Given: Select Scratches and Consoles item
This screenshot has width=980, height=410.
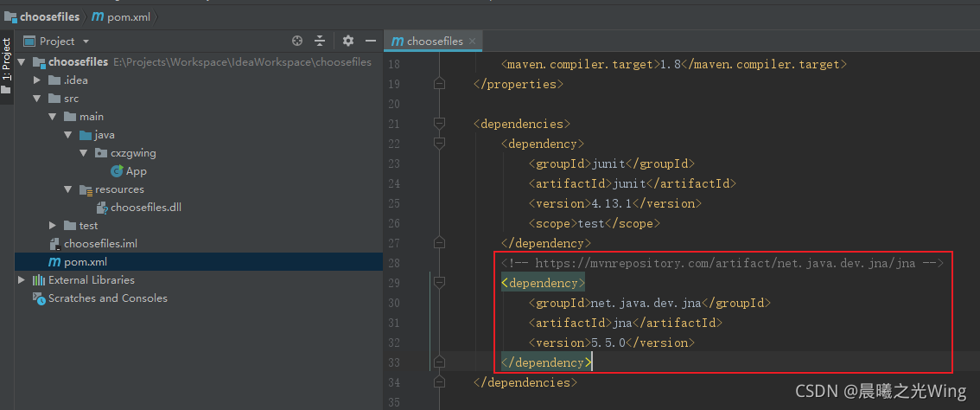Looking at the screenshot, I should 107,298.
